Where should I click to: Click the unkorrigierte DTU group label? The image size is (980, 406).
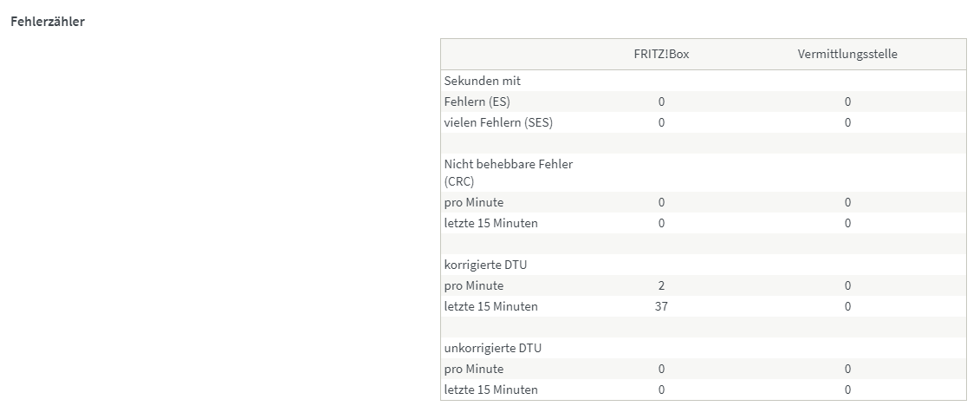point(493,348)
